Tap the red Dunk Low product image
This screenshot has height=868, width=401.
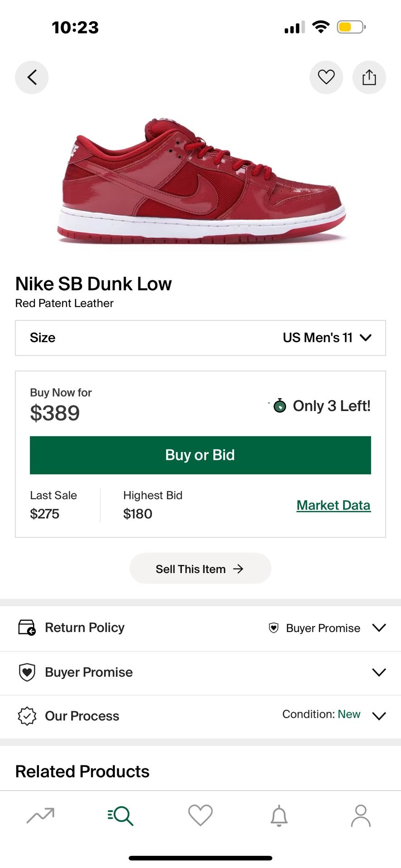click(x=201, y=181)
